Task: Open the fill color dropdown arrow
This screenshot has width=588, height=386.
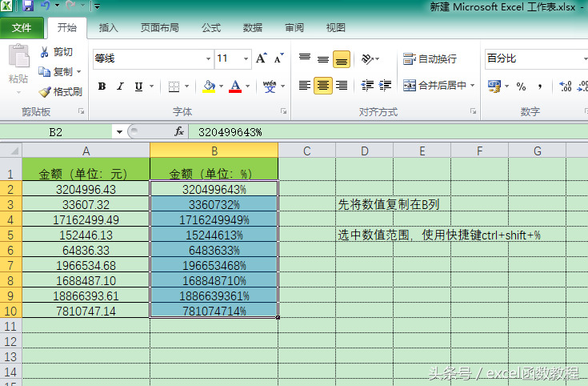Action: (x=222, y=86)
